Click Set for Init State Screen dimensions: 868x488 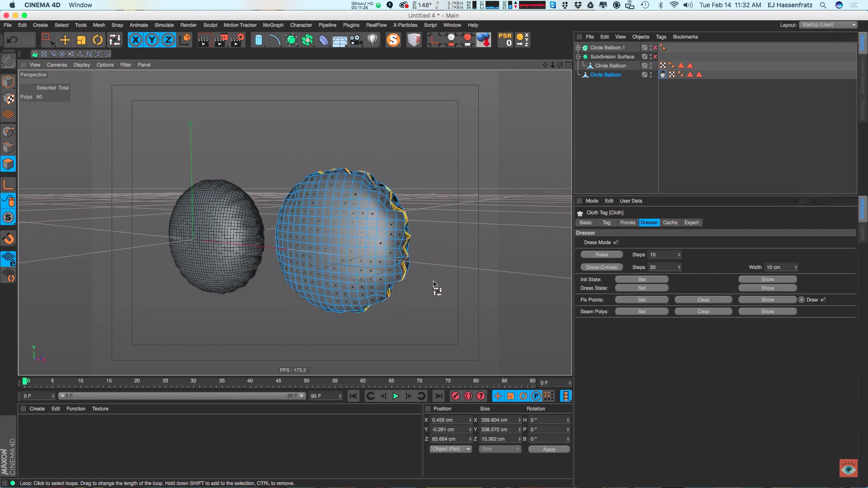pyautogui.click(x=642, y=280)
